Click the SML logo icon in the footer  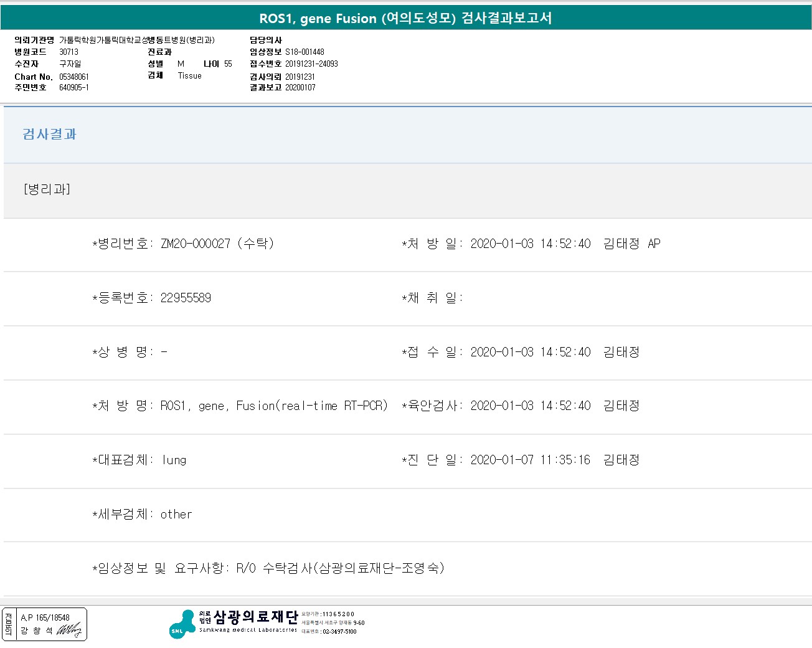tap(182, 624)
